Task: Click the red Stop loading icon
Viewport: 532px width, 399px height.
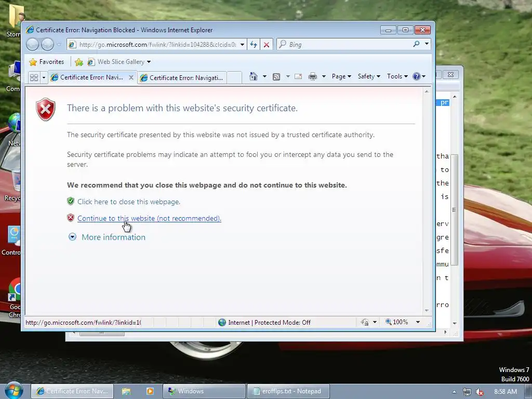Action: [x=267, y=45]
